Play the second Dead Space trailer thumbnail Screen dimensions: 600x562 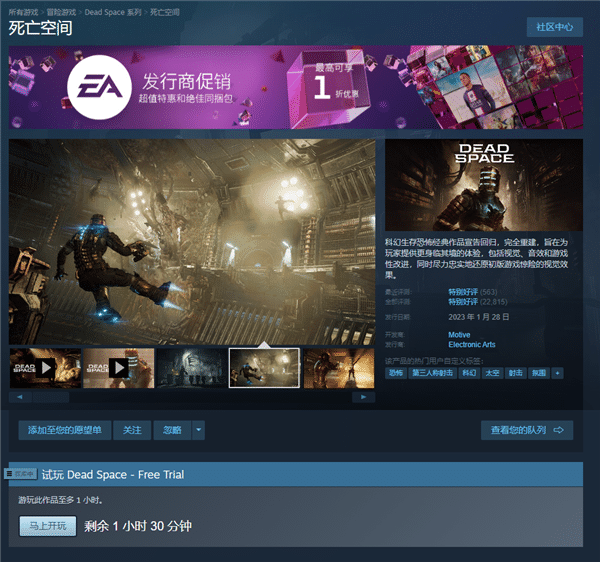119,368
